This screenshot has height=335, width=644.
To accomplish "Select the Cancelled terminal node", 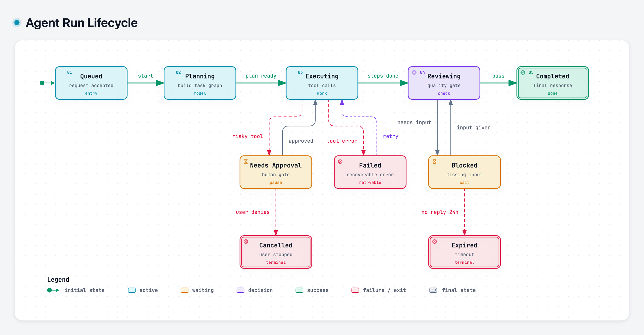I will (276, 252).
